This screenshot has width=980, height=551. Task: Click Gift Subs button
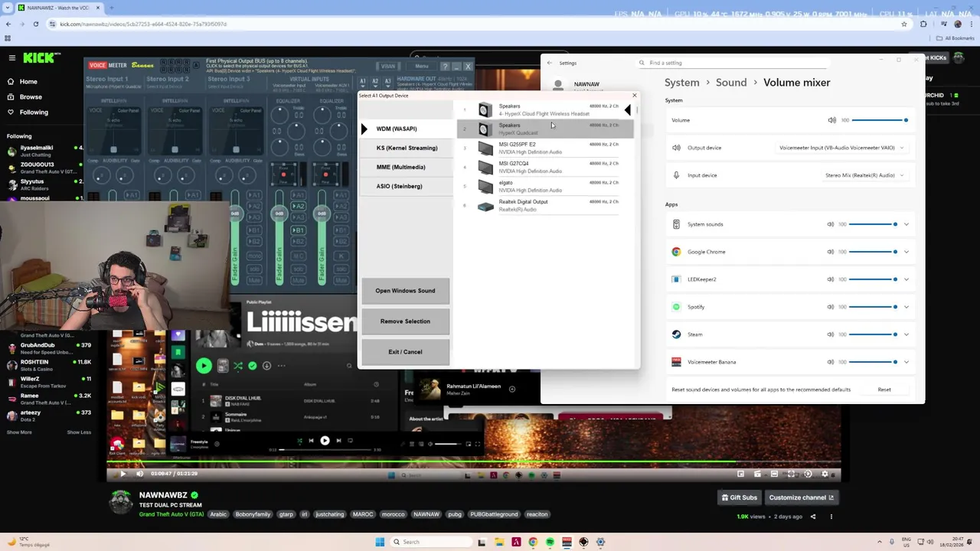739,497
